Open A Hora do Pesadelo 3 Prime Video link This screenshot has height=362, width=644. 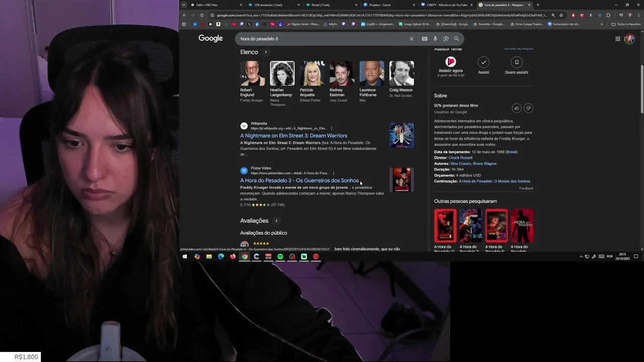pos(299,180)
